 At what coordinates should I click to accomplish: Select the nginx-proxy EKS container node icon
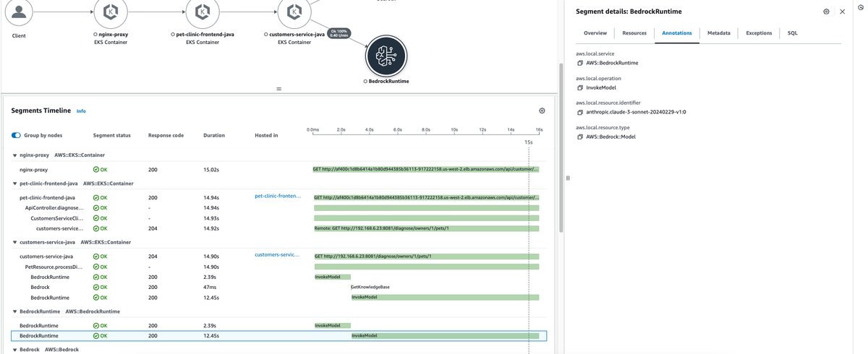pyautogui.click(x=111, y=12)
